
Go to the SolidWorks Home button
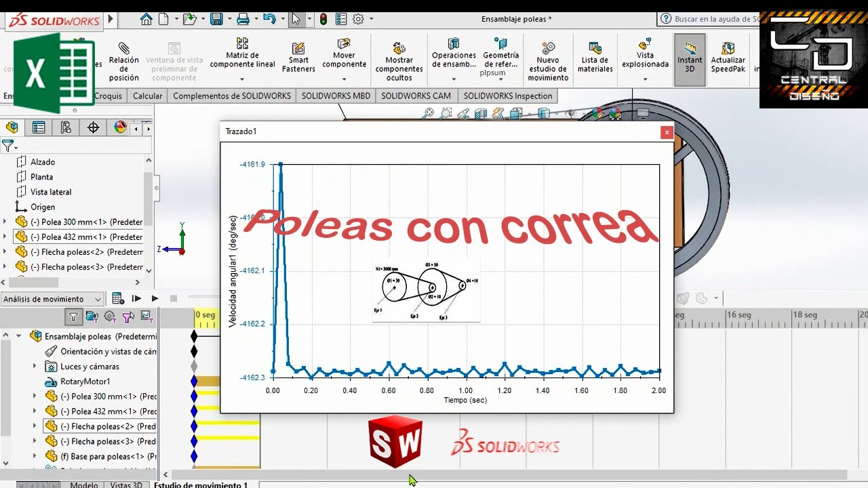146,19
